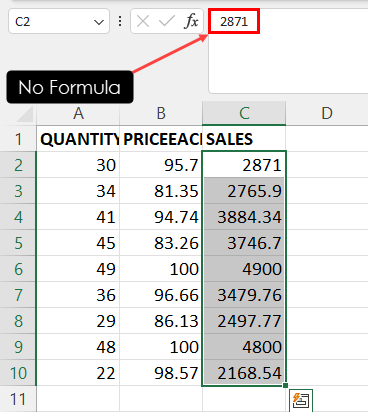This screenshot has width=368, height=412.
Task: Click sales cell 3746.7
Action: tap(244, 243)
